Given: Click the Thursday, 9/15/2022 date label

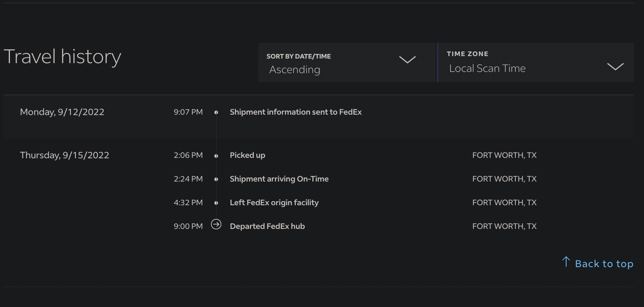Looking at the screenshot, I should coord(64,155).
